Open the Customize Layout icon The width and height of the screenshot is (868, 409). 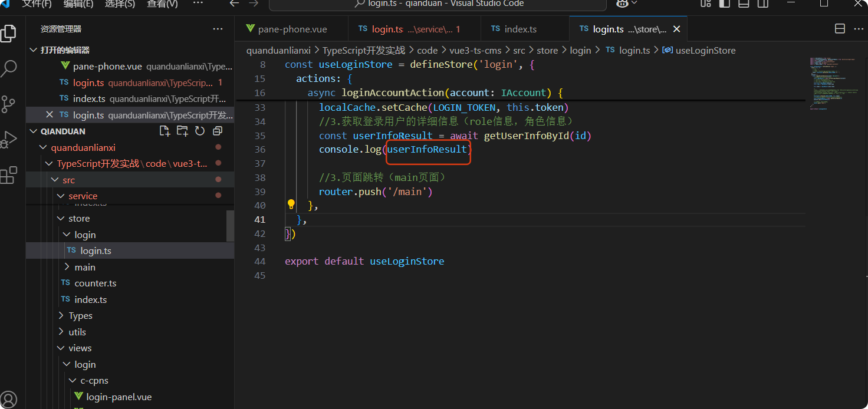point(705,4)
